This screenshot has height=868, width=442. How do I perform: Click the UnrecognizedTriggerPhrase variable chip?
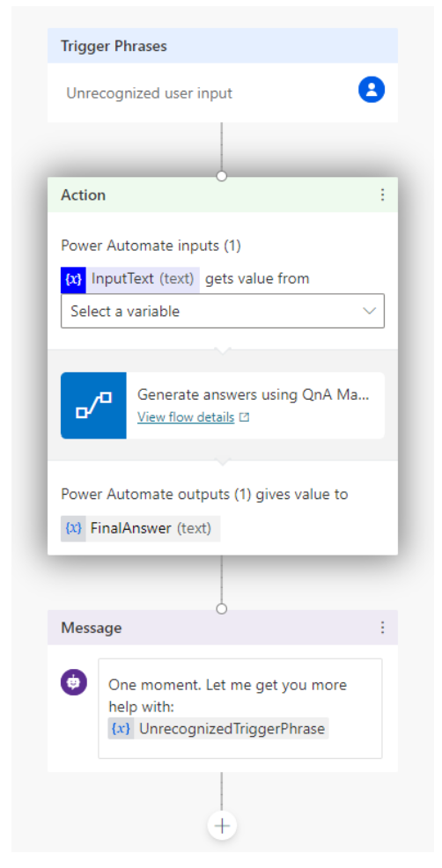tap(218, 729)
